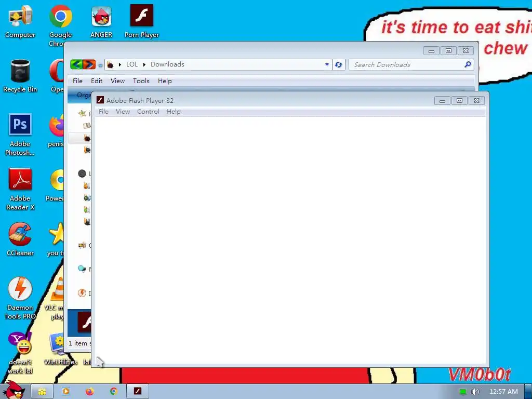Minimize the Adobe Flash Player window
Viewport: 532px width, 399px height.
click(x=443, y=101)
